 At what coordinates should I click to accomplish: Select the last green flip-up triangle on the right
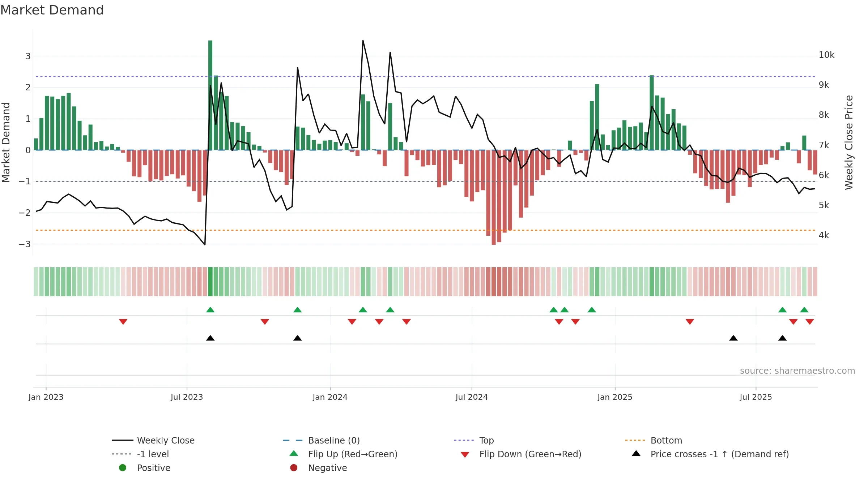pos(804,309)
